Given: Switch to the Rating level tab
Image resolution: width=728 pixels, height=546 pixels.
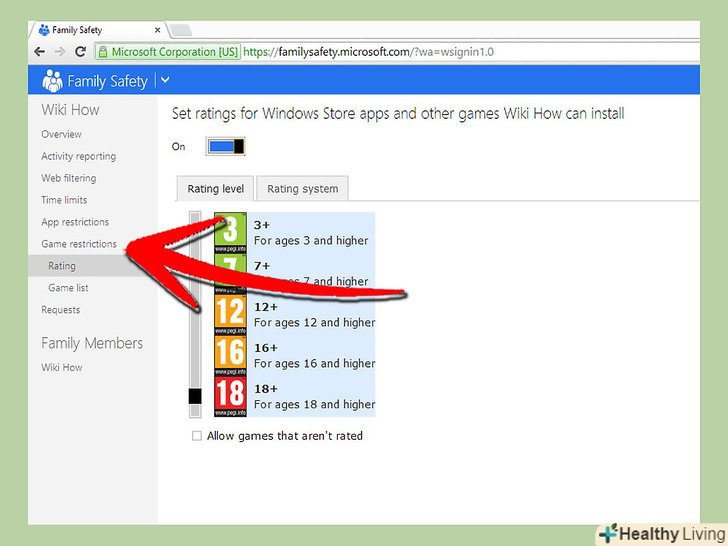Looking at the screenshot, I should click(215, 188).
